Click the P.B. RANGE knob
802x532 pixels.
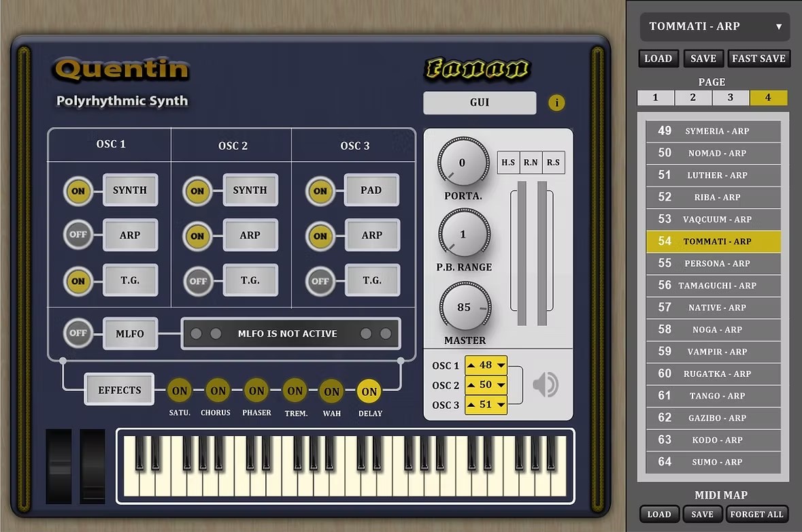click(463, 235)
